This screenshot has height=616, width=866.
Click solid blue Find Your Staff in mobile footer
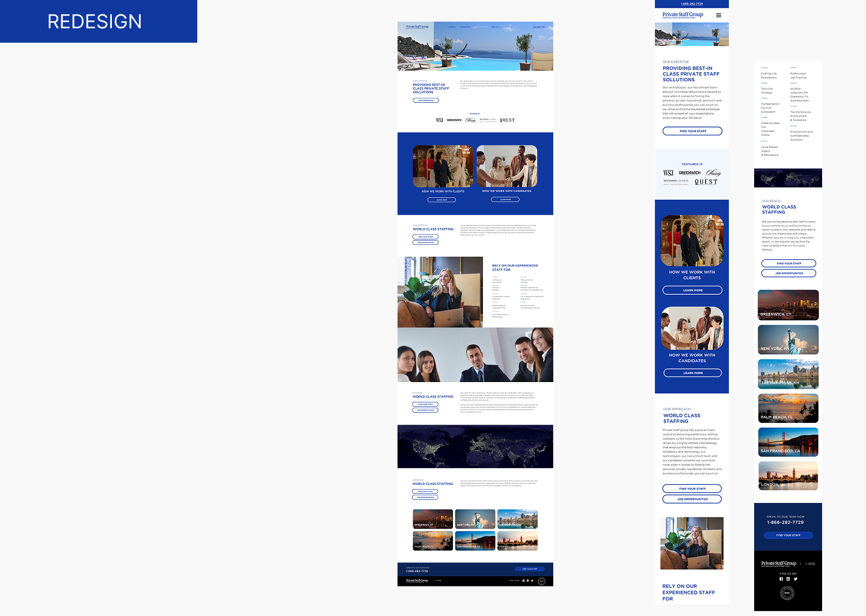[x=788, y=535]
